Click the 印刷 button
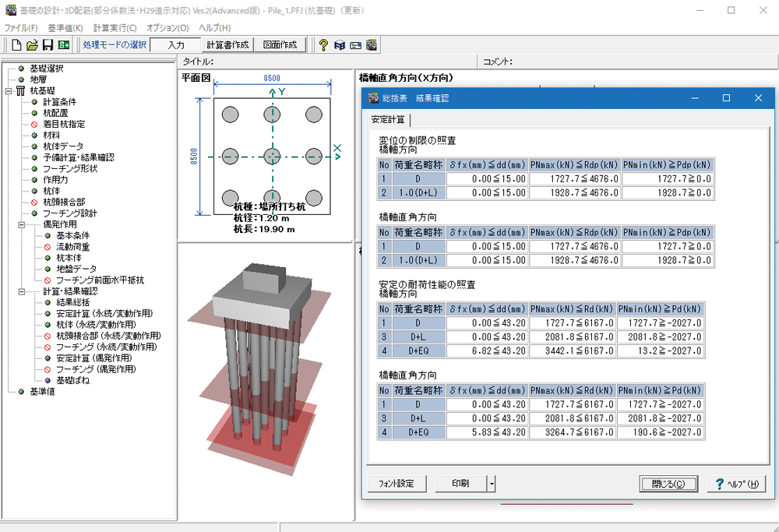This screenshot has height=532, width=779. click(460, 484)
